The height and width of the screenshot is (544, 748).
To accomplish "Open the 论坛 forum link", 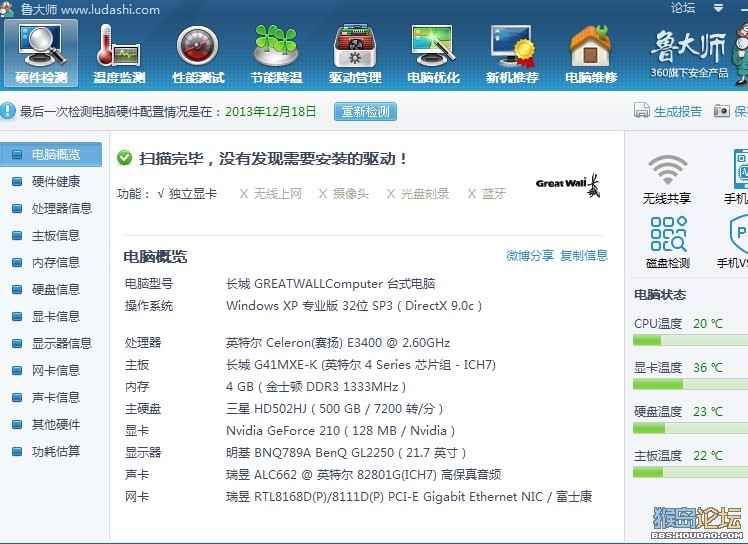I will click(x=683, y=8).
